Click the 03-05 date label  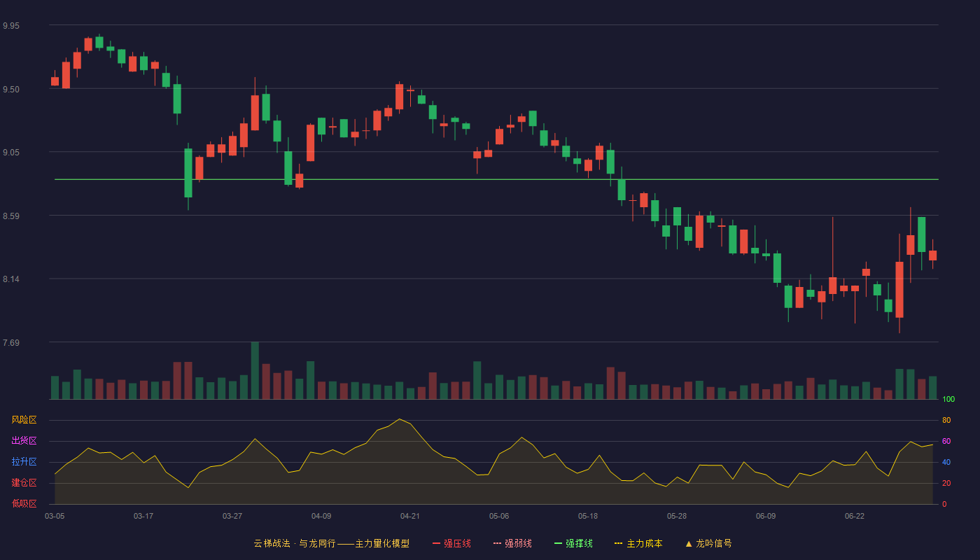click(55, 516)
